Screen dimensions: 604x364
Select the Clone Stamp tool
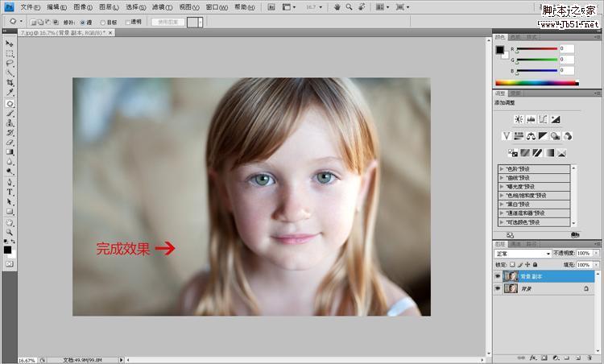pos(9,123)
